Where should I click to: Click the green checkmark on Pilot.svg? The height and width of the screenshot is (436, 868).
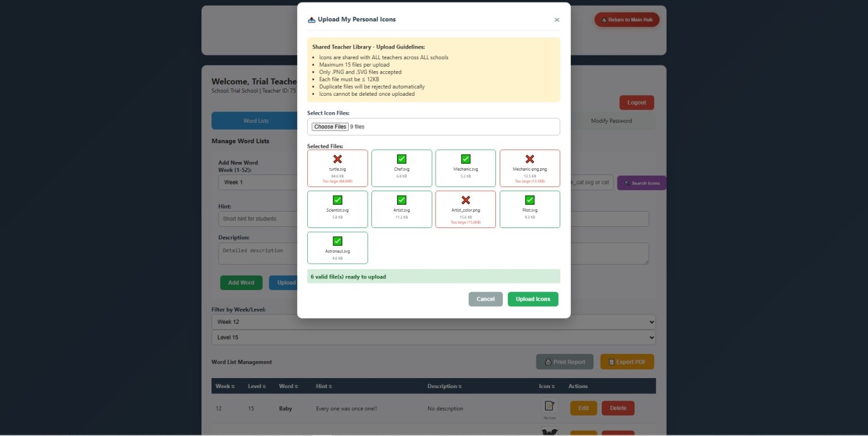[x=530, y=200]
